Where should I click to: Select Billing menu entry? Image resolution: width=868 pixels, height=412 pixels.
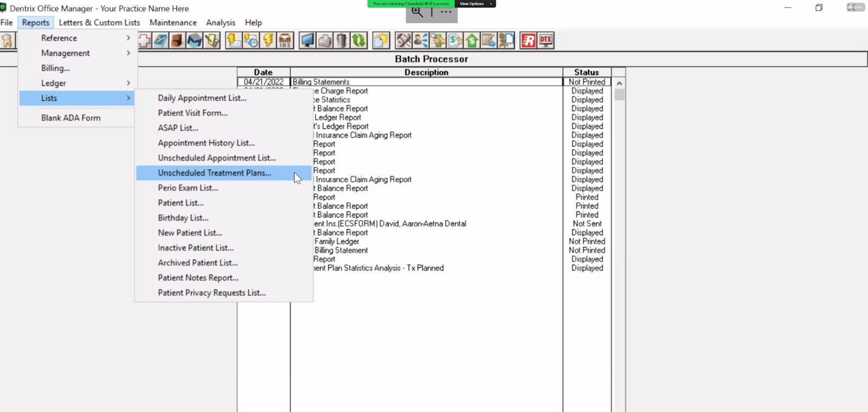pos(78,68)
